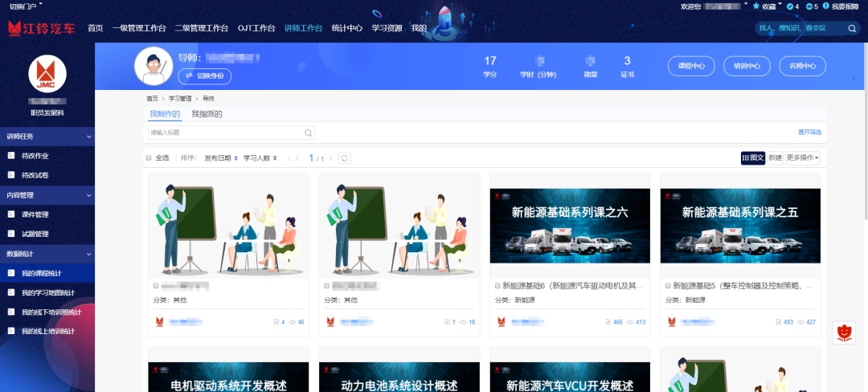
Task: Click the icon beside 我的线上培训统计
Action: pyautogui.click(x=11, y=331)
